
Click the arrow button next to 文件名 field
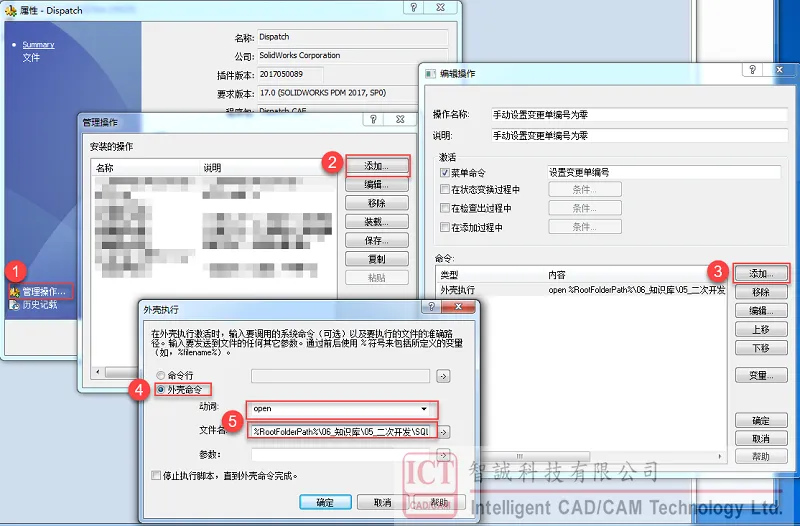(443, 432)
